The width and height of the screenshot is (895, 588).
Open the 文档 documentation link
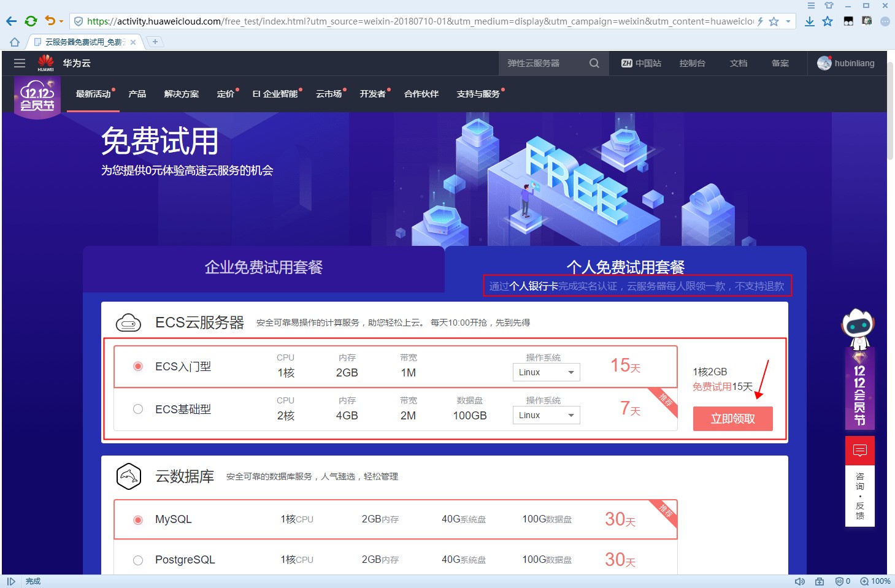pyautogui.click(x=739, y=63)
